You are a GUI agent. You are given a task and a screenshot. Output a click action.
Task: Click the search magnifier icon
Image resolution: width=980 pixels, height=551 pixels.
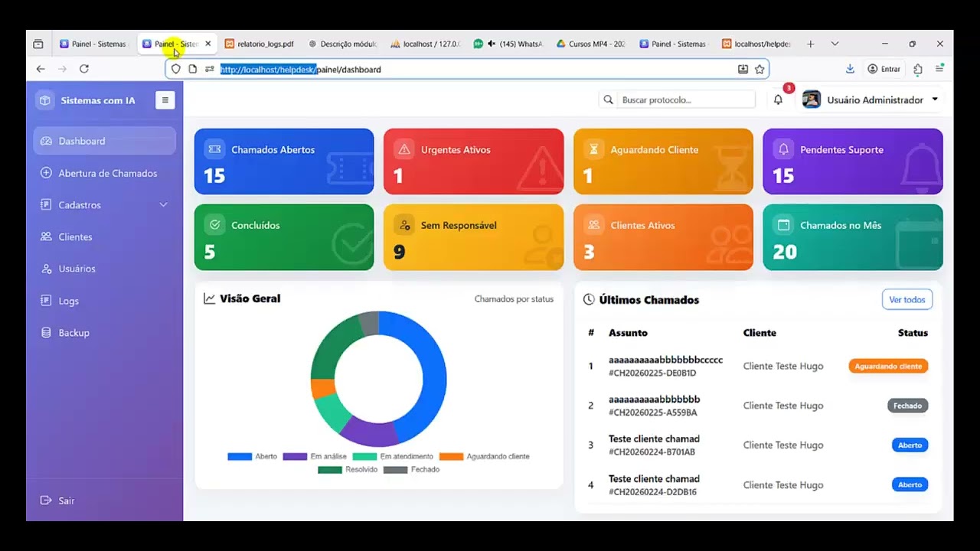[609, 99]
